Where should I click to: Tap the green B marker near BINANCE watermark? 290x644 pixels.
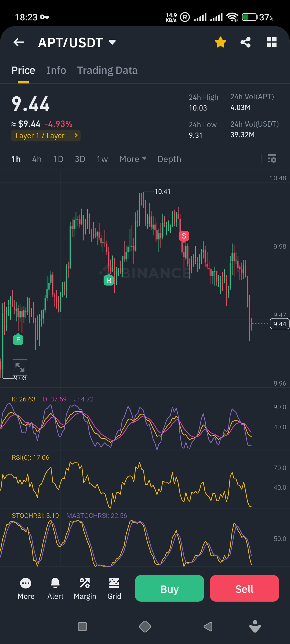109,280
